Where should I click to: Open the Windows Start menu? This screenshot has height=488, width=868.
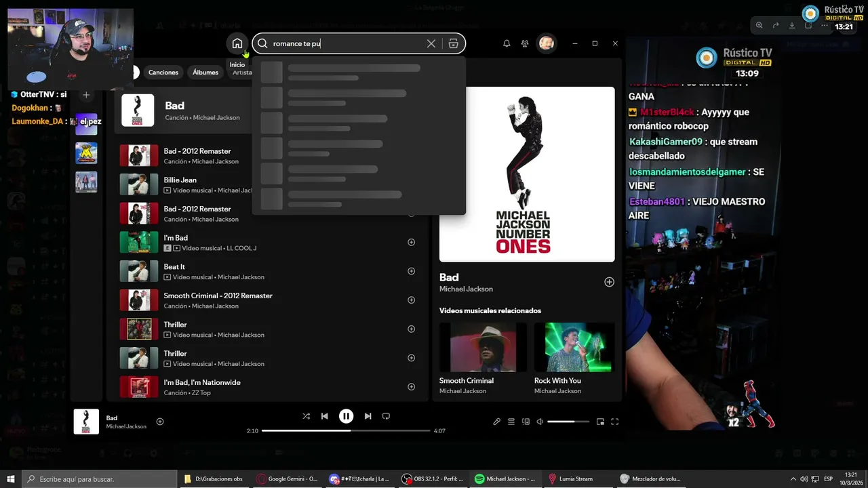pyautogui.click(x=11, y=479)
